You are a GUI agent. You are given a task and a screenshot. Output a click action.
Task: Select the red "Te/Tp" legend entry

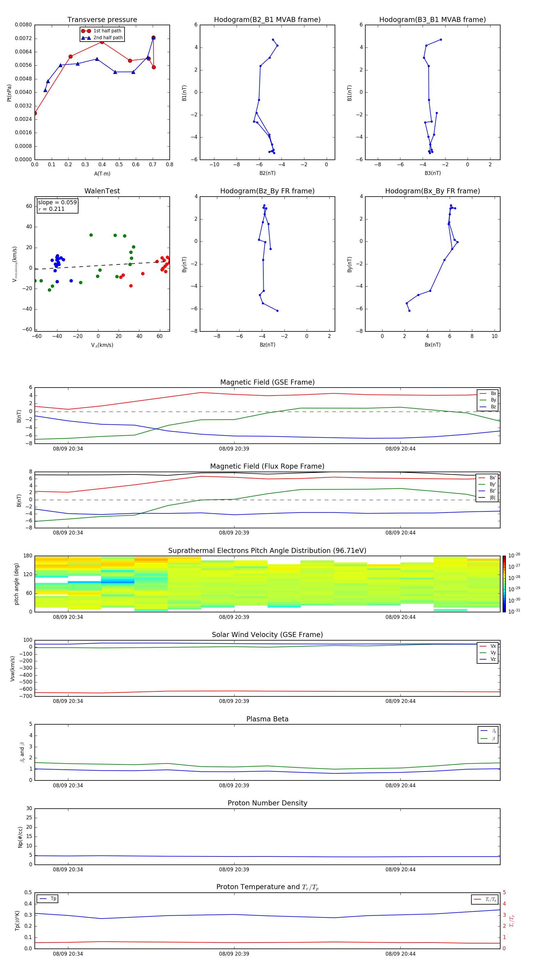click(x=485, y=899)
